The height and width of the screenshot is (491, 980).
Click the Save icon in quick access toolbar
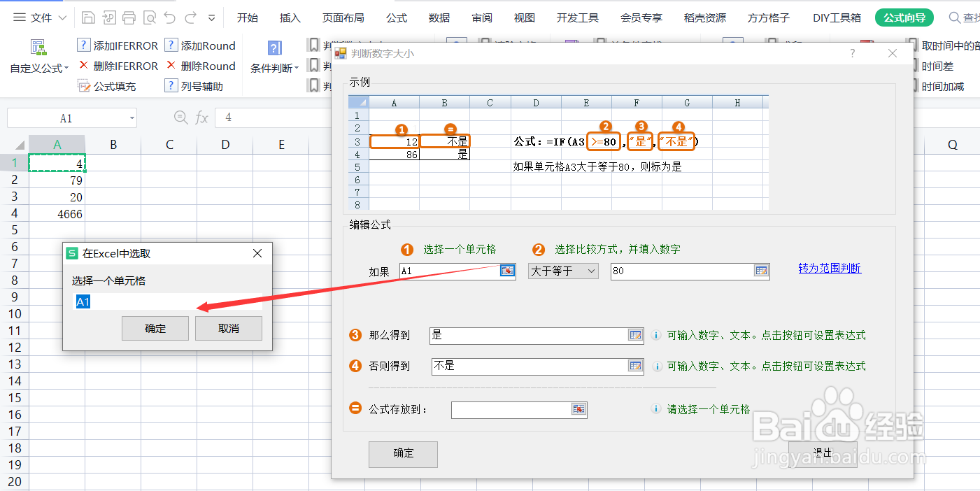(x=88, y=17)
